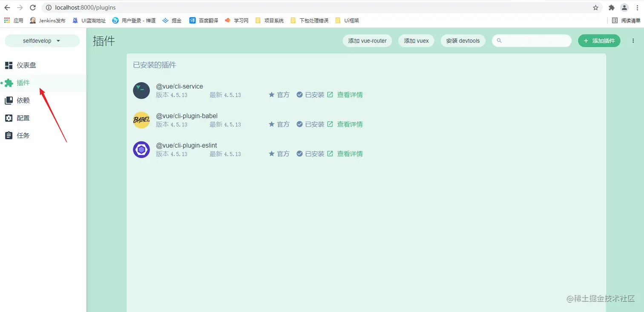
Task: Open the Chrome three-dot menu
Action: tap(637, 8)
